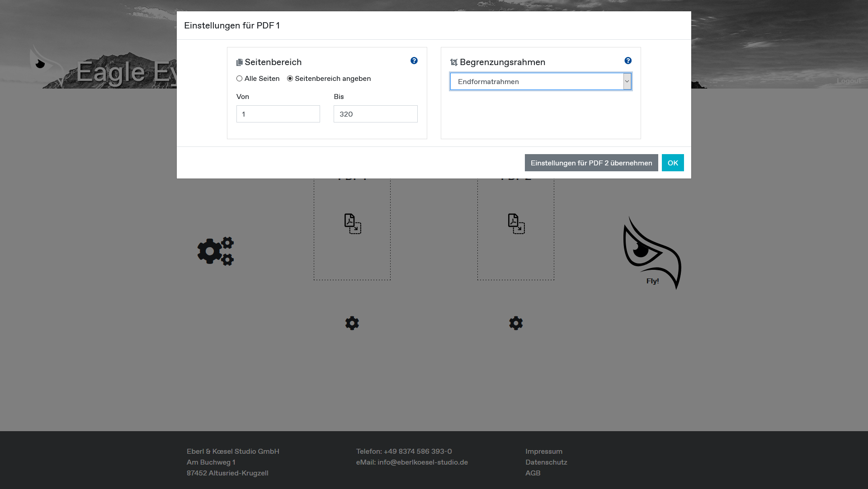The width and height of the screenshot is (868, 489).
Task: Click Einstellungen für PDF 2 übernehmen button
Action: click(591, 163)
